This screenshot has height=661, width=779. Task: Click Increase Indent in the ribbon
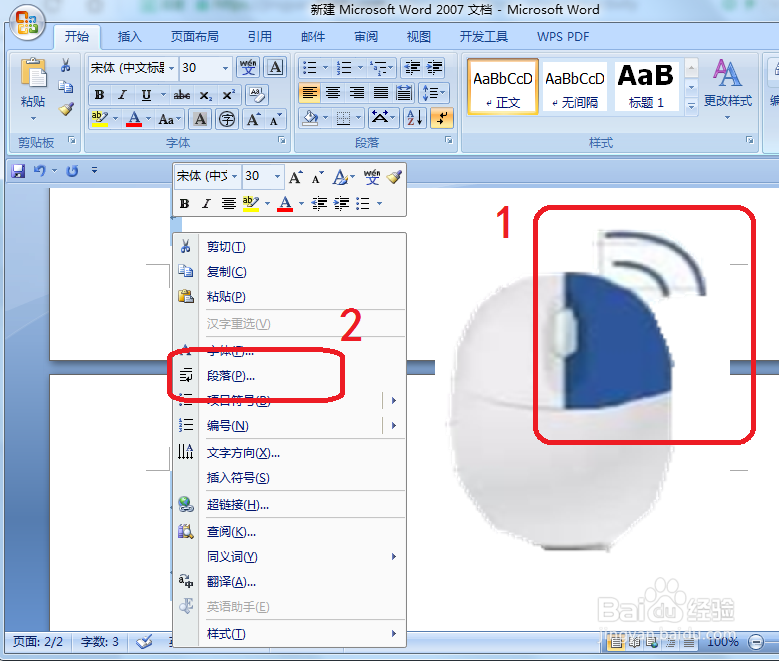coord(435,67)
